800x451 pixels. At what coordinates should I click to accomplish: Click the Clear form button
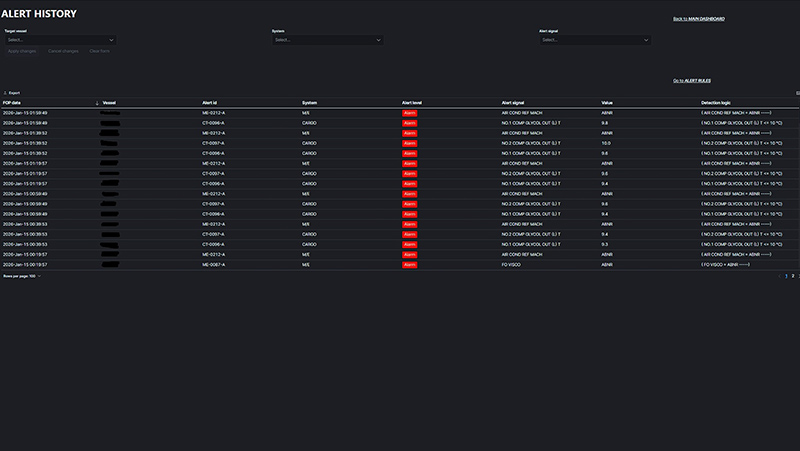point(99,51)
